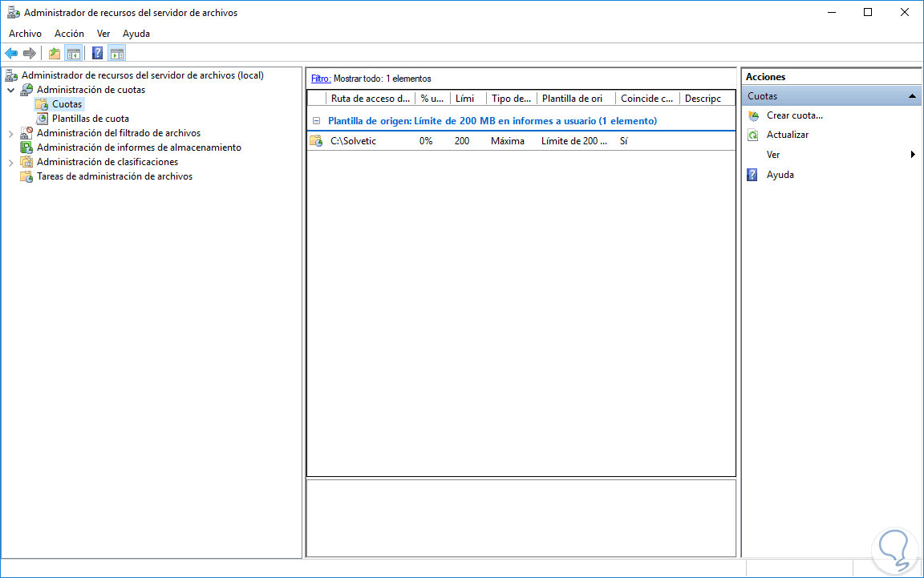Select Administración de informes de almacenamiento
Screen dimensions: 924x578
click(139, 148)
